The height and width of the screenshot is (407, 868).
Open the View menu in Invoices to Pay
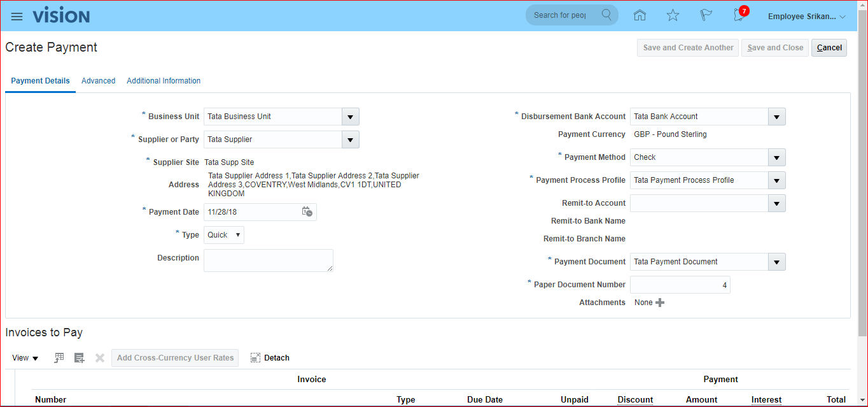[25, 358]
